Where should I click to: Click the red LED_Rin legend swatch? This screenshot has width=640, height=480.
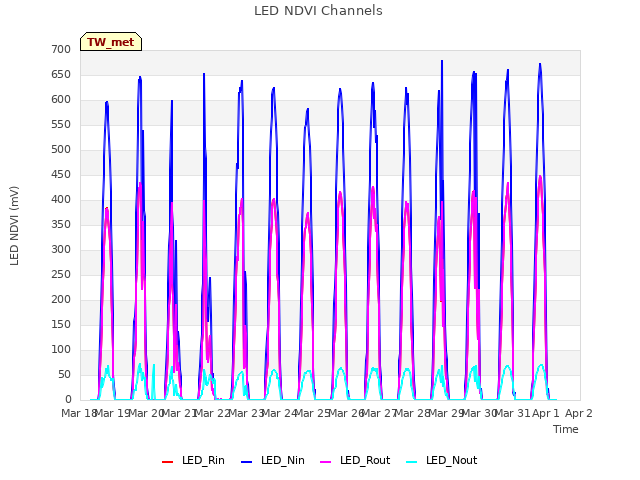click(x=167, y=462)
